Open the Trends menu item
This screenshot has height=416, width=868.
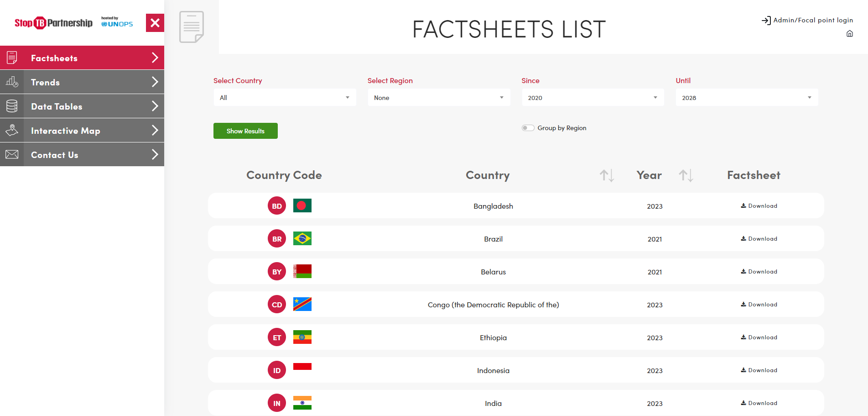click(82, 82)
